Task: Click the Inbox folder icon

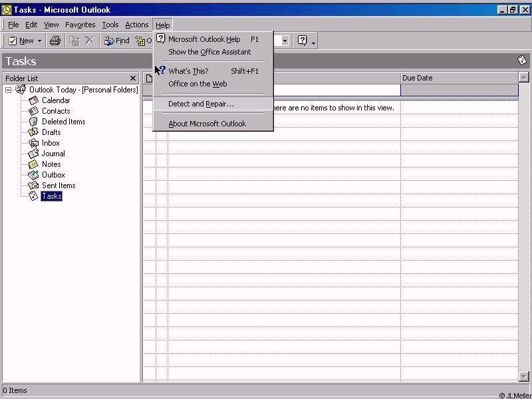Action: pos(33,143)
